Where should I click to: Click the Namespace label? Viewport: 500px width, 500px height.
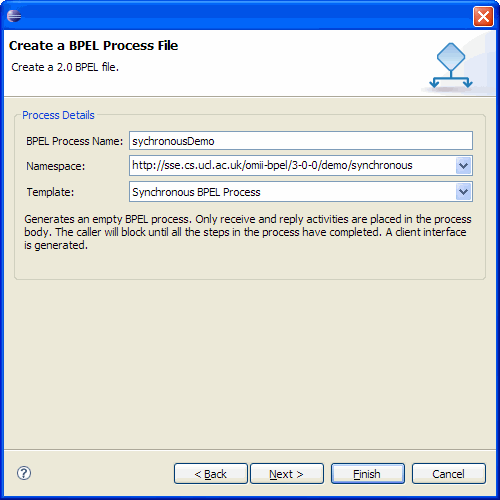pyautogui.click(x=56, y=166)
